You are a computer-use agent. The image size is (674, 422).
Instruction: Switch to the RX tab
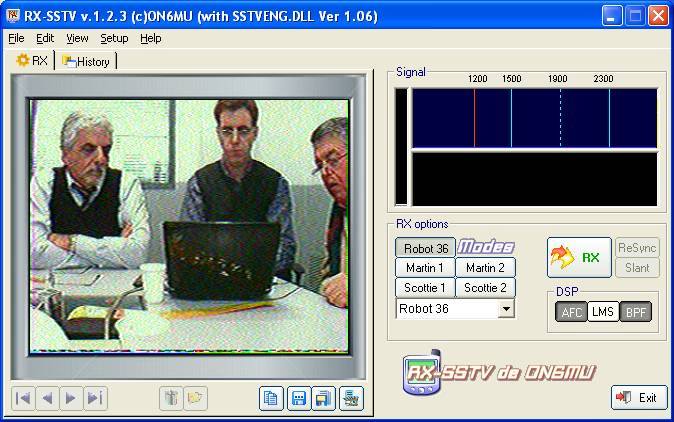point(32,60)
